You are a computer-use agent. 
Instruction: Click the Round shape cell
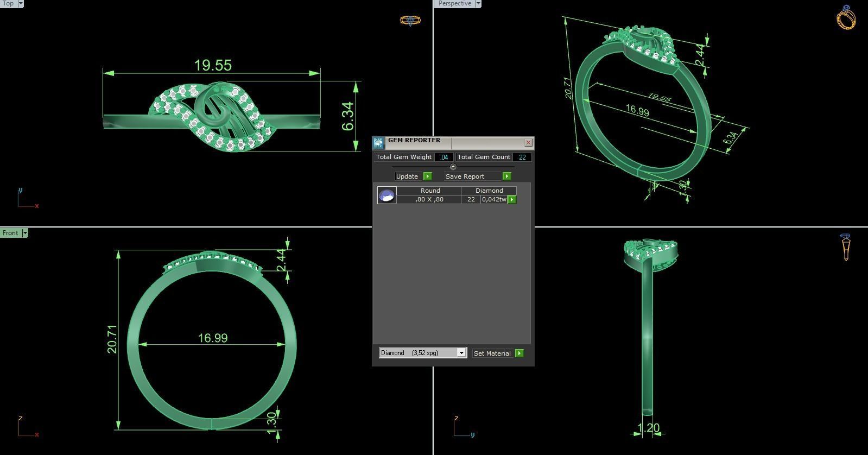(x=429, y=191)
